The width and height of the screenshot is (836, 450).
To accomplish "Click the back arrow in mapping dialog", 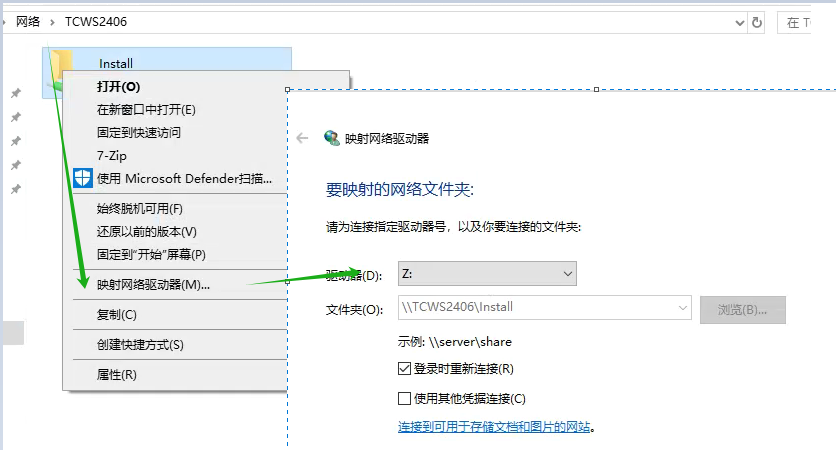I will (x=302, y=138).
